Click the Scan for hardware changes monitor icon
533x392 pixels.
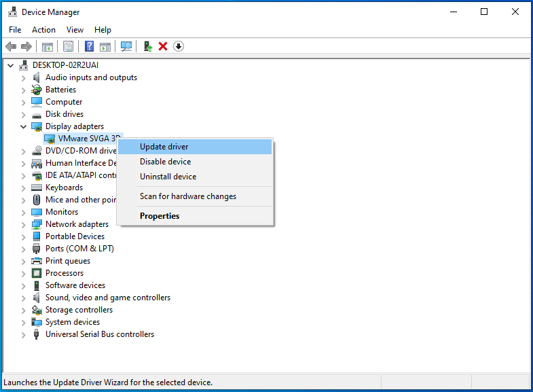126,46
